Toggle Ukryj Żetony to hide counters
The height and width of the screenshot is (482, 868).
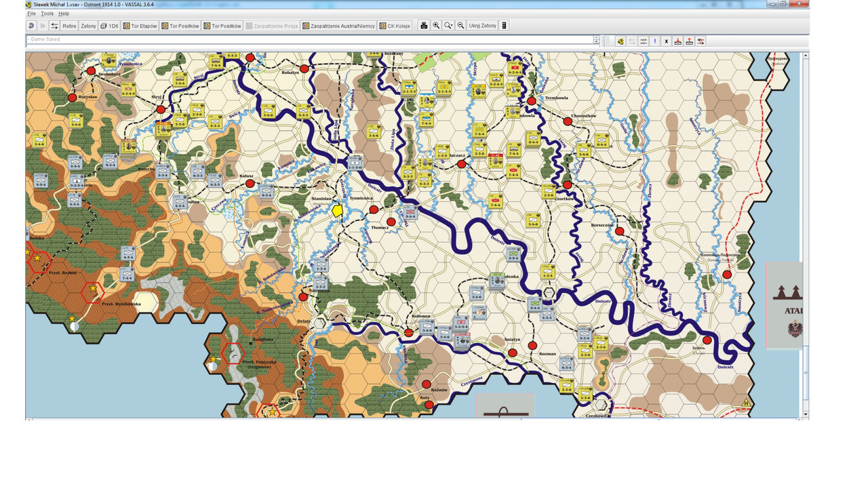pyautogui.click(x=482, y=26)
